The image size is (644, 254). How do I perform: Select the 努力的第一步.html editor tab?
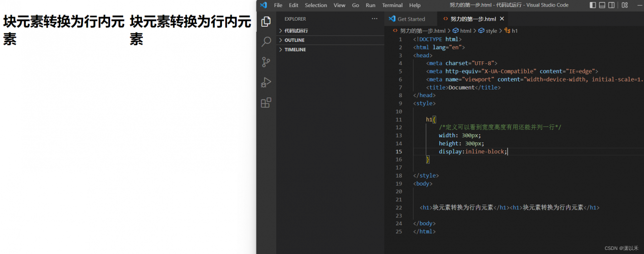[x=473, y=19]
